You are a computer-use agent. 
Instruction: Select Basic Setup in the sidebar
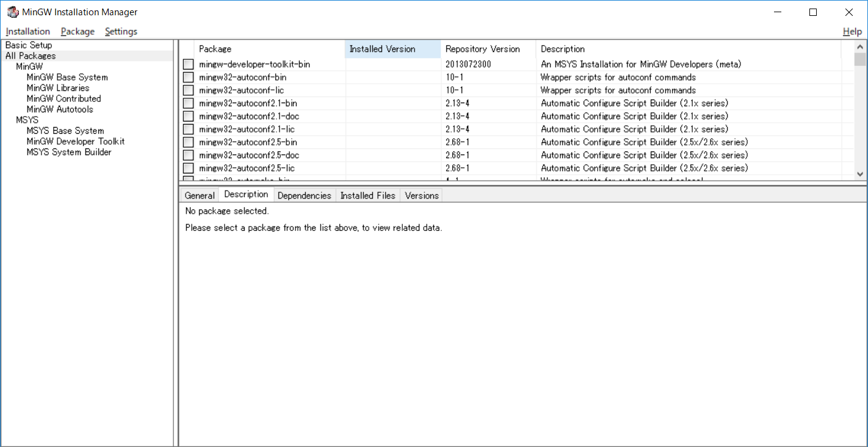(x=29, y=45)
